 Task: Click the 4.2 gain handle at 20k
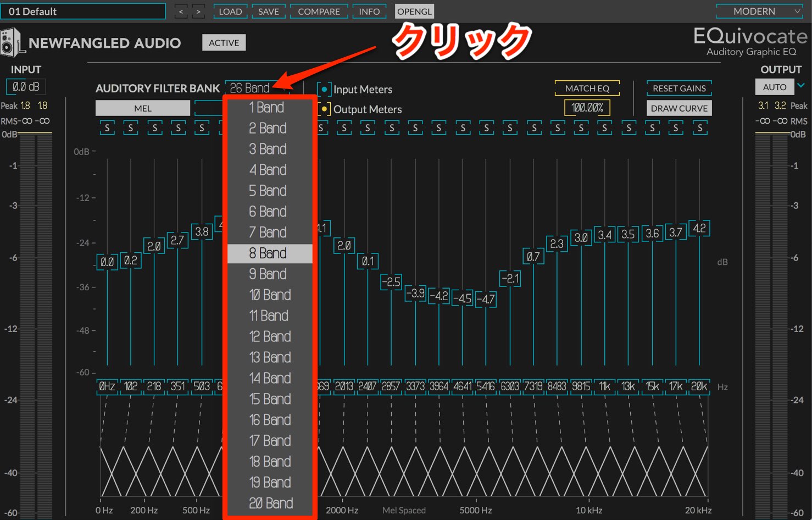[699, 228]
